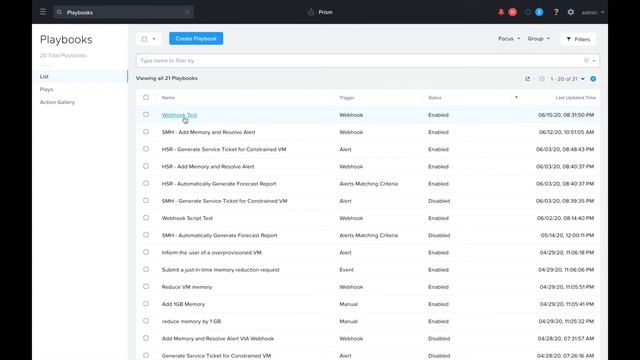The width and height of the screenshot is (640, 360).
Task: Open help via question mark icon
Action: click(x=556, y=12)
